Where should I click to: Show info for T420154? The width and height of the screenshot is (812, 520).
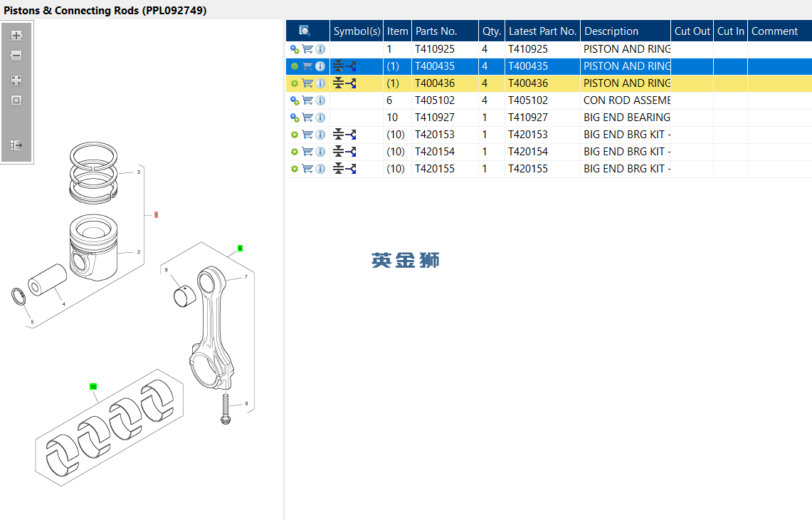tap(320, 152)
